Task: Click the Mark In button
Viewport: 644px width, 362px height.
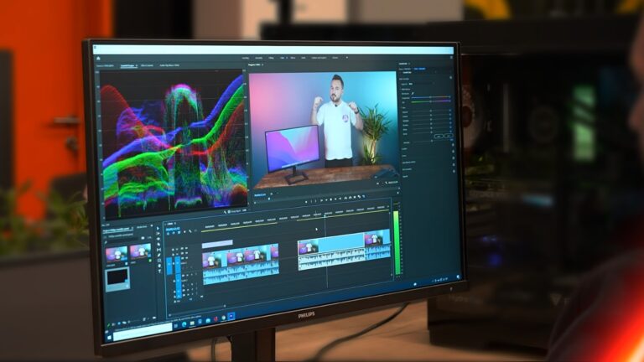Action: 311,201
